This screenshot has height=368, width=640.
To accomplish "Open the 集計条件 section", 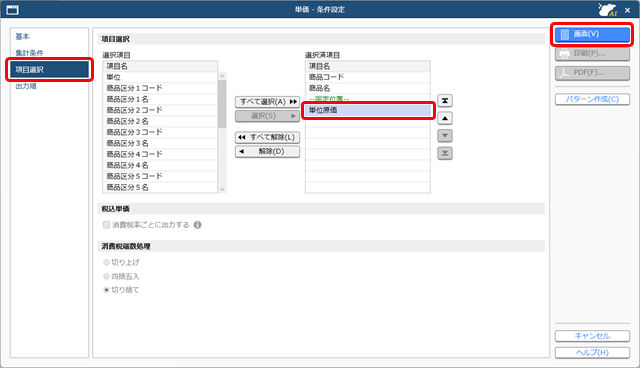I will point(29,53).
